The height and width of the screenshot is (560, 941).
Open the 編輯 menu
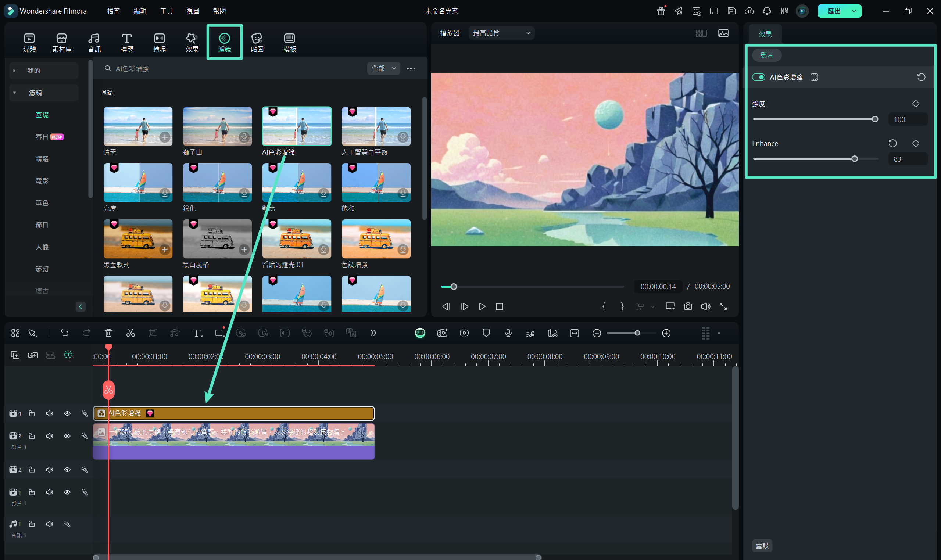140,11
